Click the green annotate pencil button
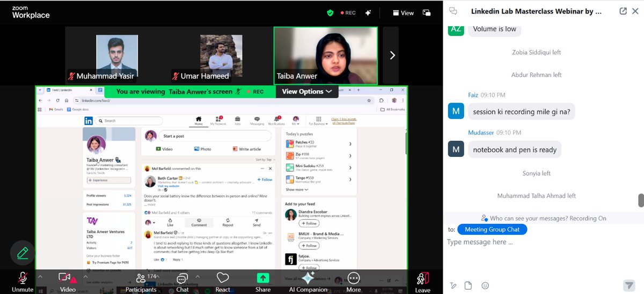 point(23,253)
